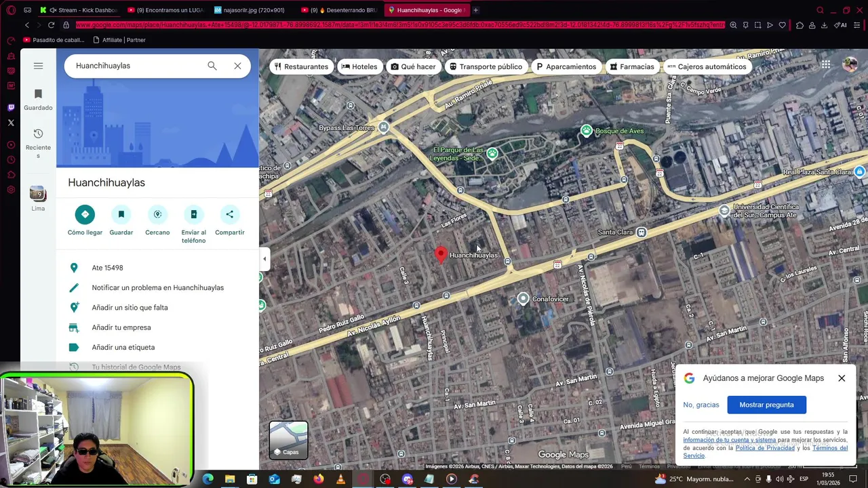Click the Mostrar pregunta button
This screenshot has width=868, height=488.
[x=767, y=405]
